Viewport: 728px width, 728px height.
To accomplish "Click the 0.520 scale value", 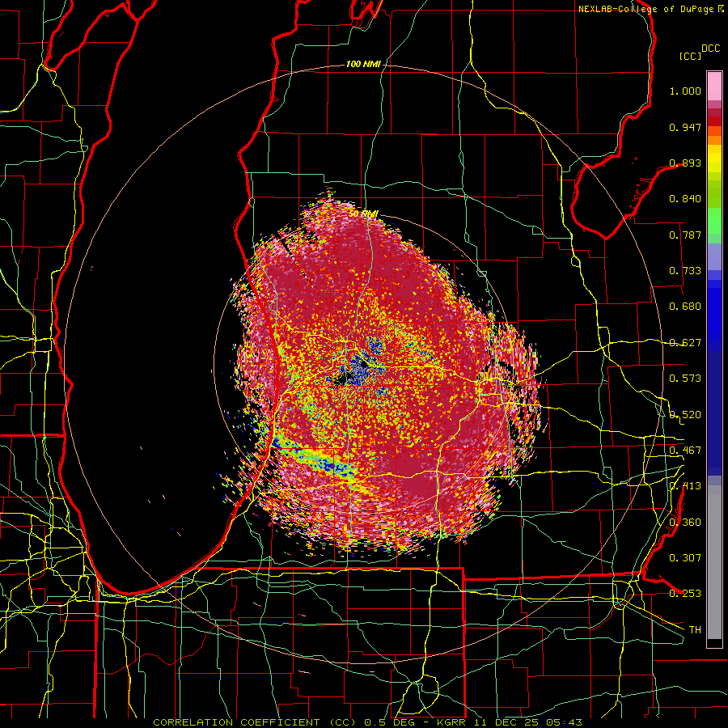I will 685,414.
